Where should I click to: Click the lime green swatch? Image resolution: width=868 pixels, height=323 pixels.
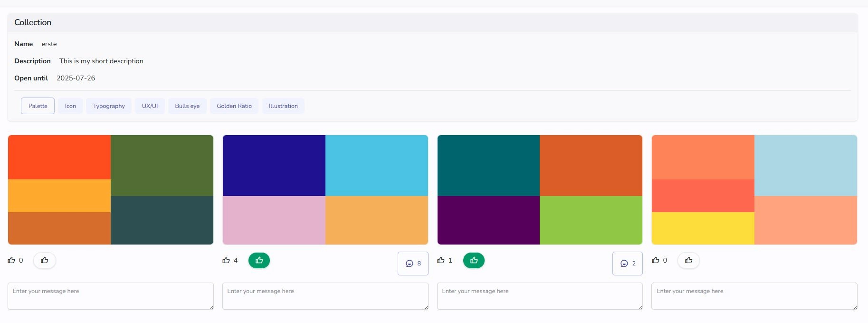pyautogui.click(x=591, y=220)
